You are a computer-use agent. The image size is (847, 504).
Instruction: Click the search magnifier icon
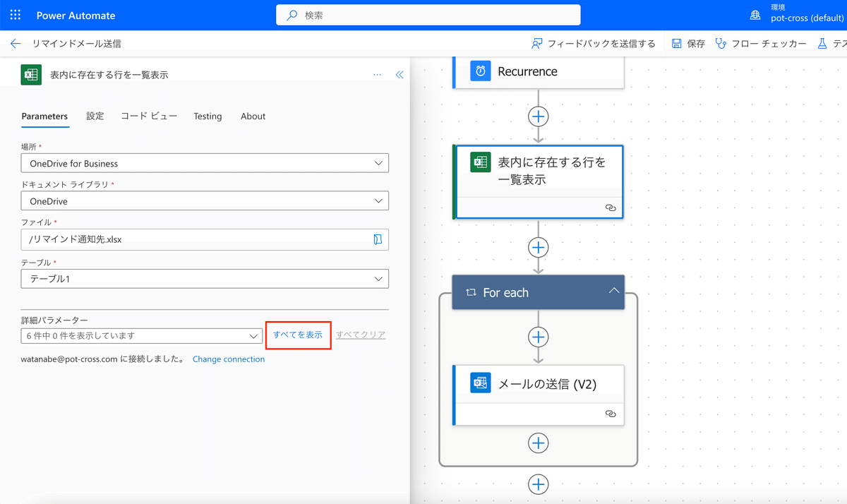[292, 15]
